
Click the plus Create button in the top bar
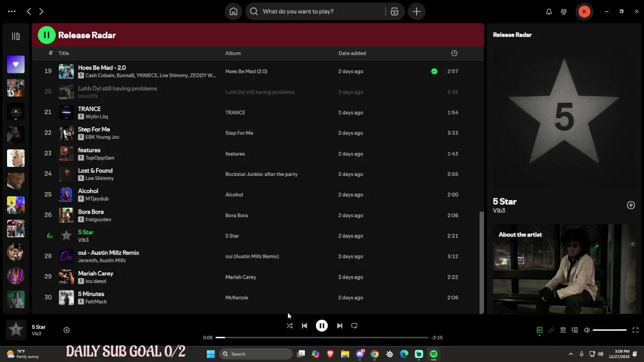click(417, 11)
